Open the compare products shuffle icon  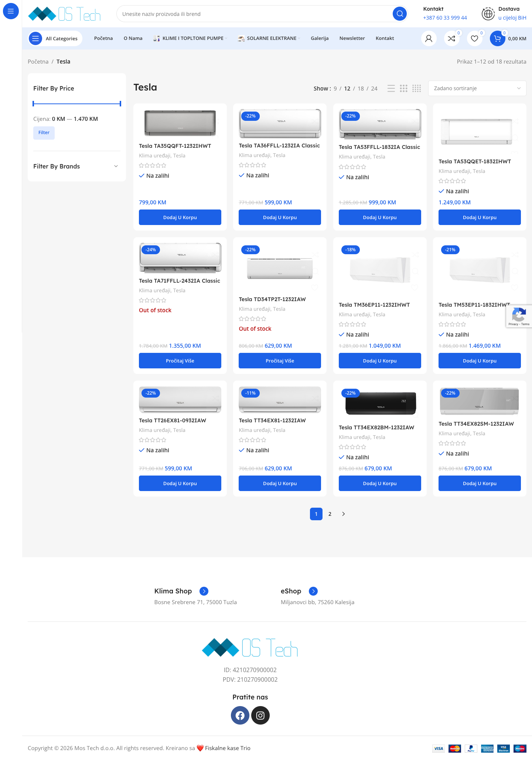pyautogui.click(x=451, y=38)
